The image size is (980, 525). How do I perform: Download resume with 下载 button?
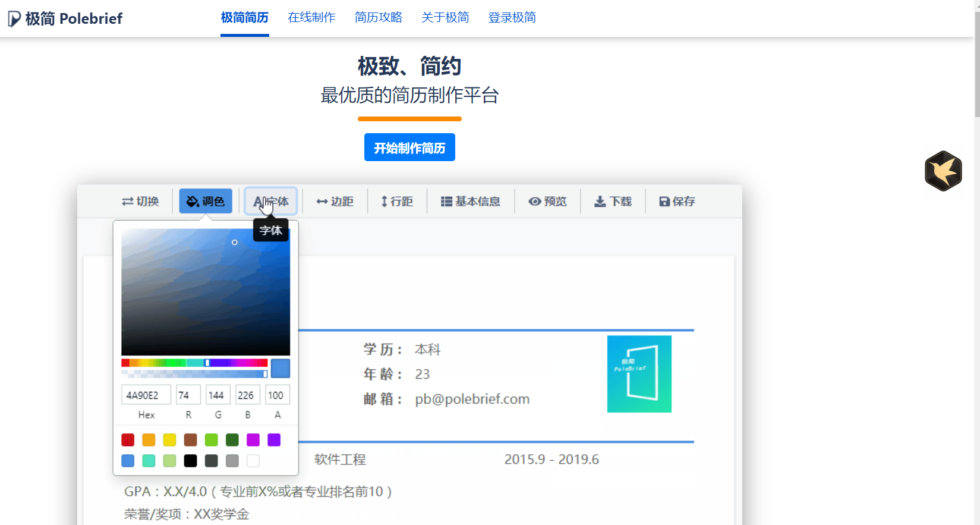click(x=613, y=202)
